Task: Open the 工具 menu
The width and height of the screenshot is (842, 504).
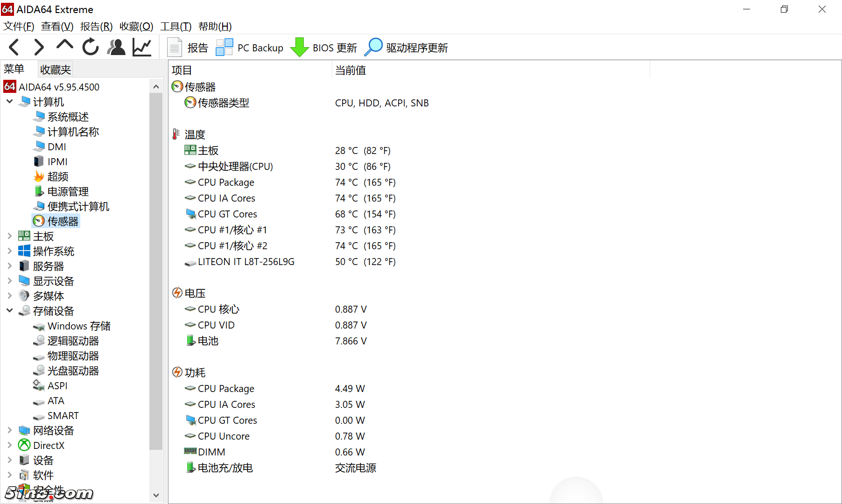Action: (175, 27)
